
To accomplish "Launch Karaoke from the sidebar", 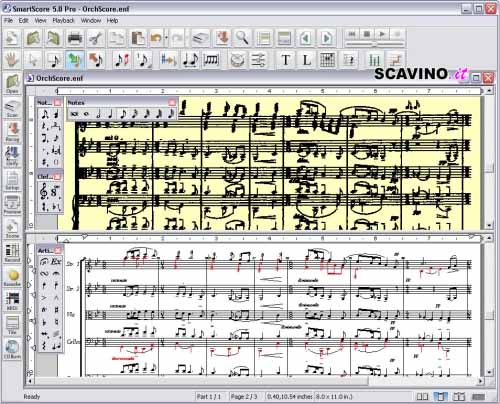I will tap(12, 277).
